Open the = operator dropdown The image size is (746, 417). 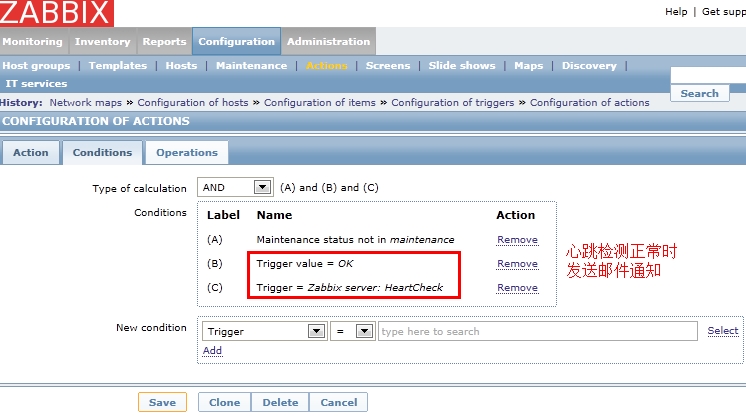pyautogui.click(x=352, y=331)
